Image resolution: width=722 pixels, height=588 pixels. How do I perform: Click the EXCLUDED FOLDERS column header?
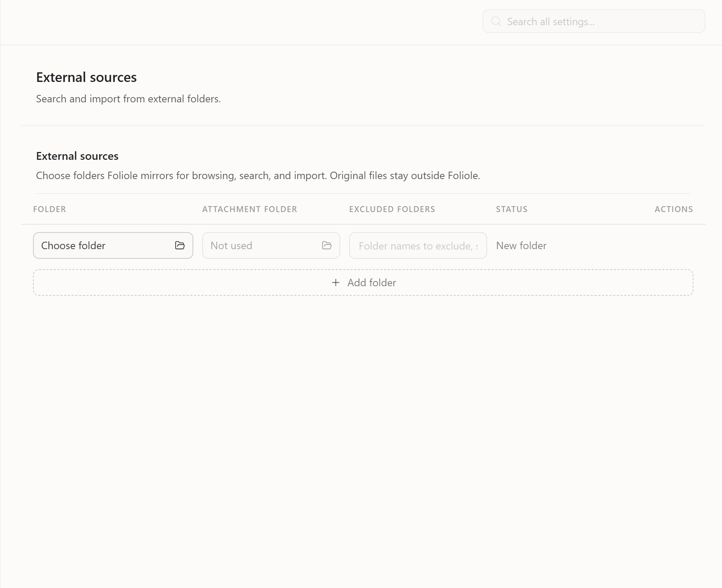pos(392,209)
